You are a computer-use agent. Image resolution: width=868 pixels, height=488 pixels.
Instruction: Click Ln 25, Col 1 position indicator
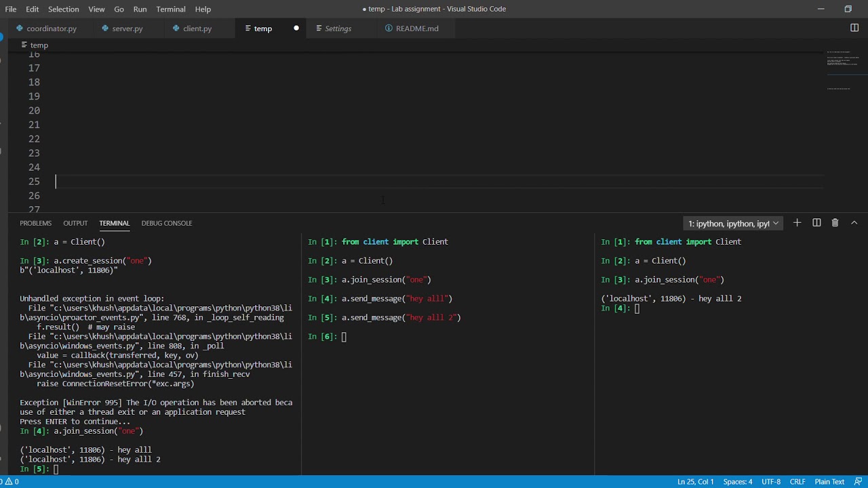pyautogui.click(x=695, y=482)
